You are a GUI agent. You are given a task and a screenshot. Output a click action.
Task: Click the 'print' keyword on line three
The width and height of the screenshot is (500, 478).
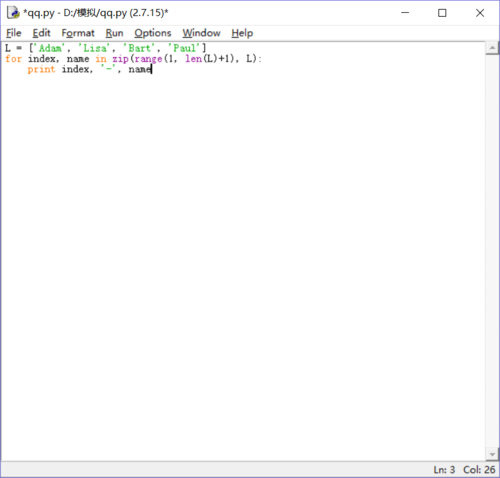coord(41,70)
